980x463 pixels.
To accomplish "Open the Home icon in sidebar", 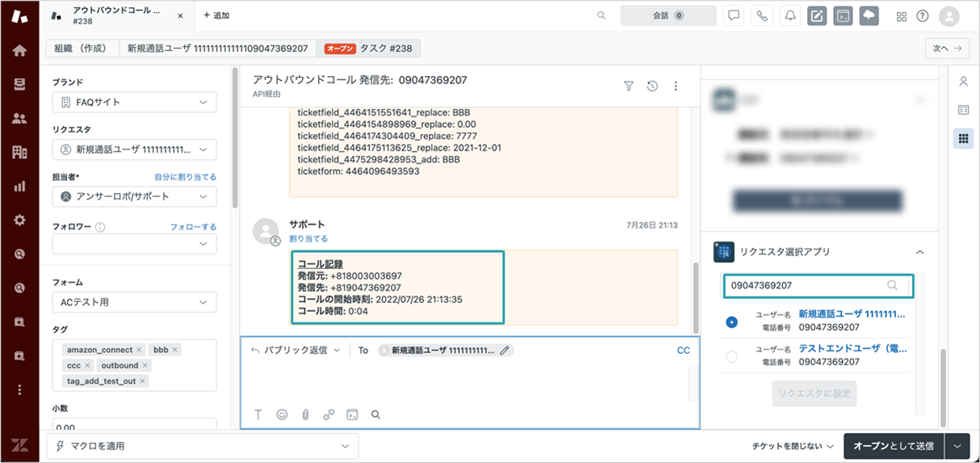I will (x=19, y=50).
